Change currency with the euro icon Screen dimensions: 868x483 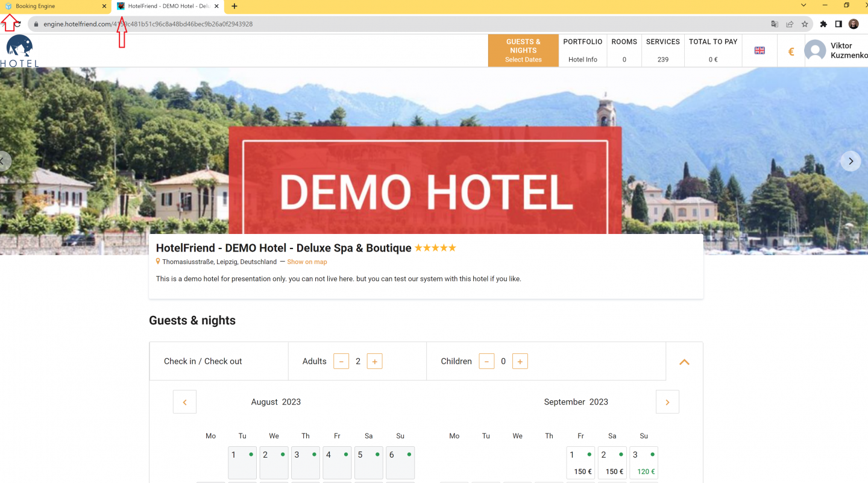click(x=791, y=52)
